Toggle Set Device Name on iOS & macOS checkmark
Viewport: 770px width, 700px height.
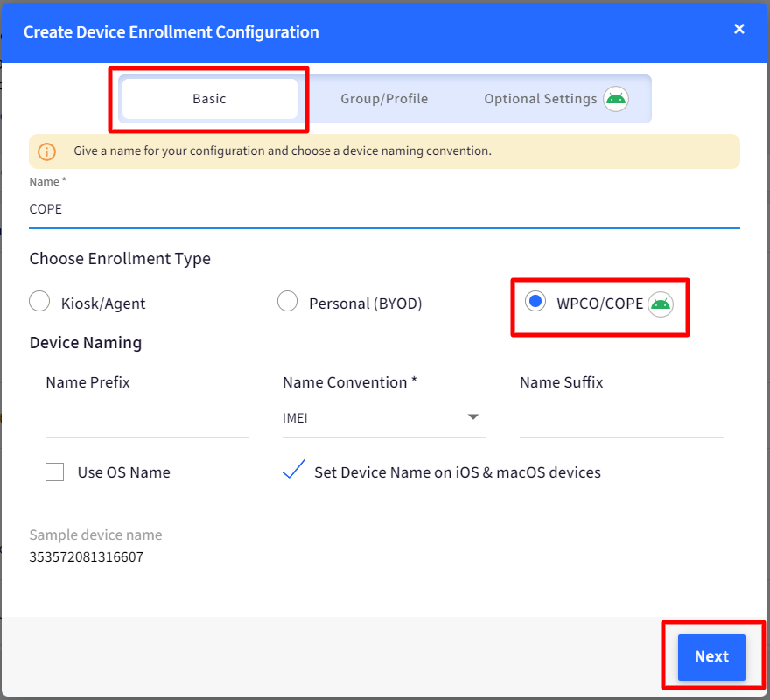point(294,470)
